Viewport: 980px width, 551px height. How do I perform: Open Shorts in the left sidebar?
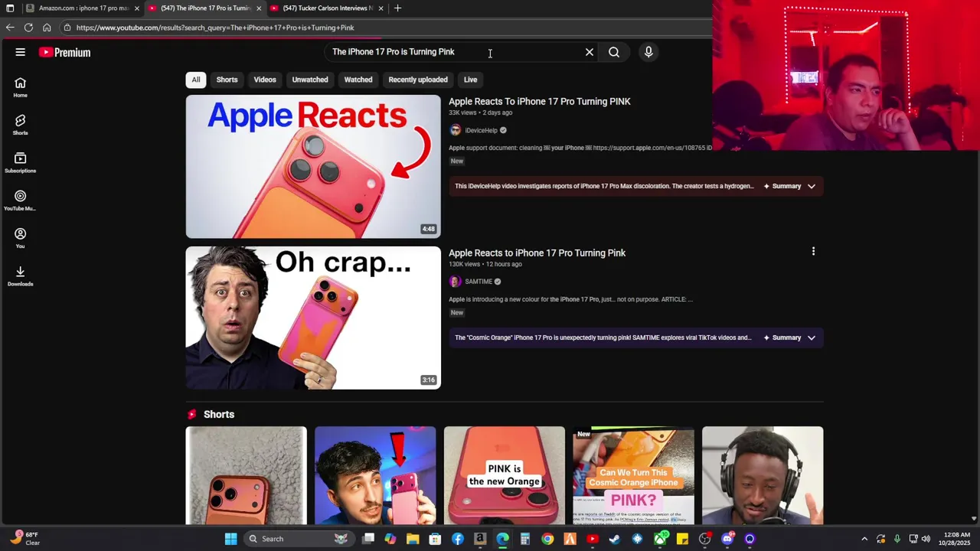point(21,125)
